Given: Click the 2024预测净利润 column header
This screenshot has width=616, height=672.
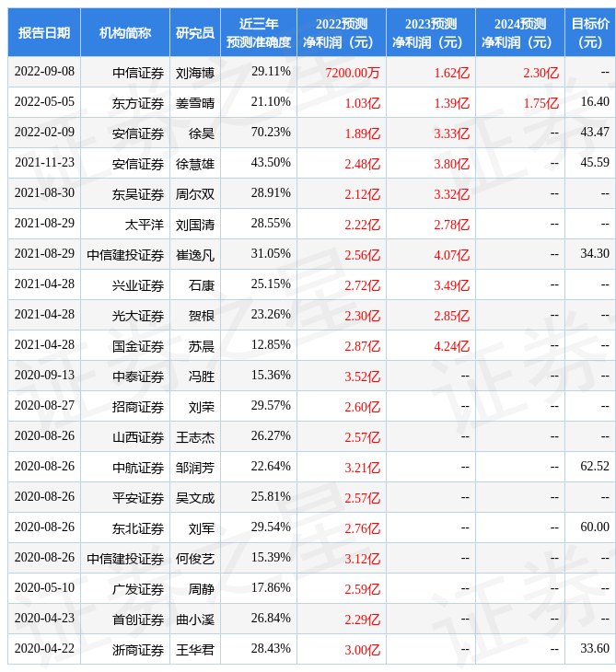Looking at the screenshot, I should point(519,32).
